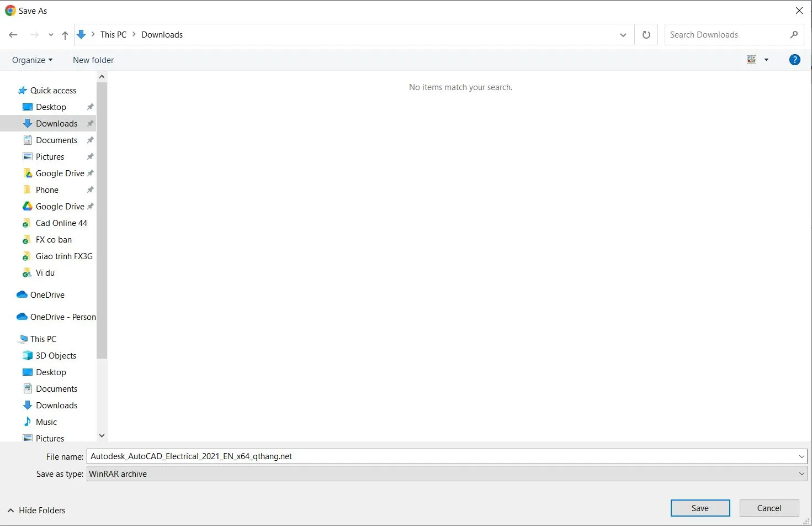Click New folder in the toolbar

[93, 60]
